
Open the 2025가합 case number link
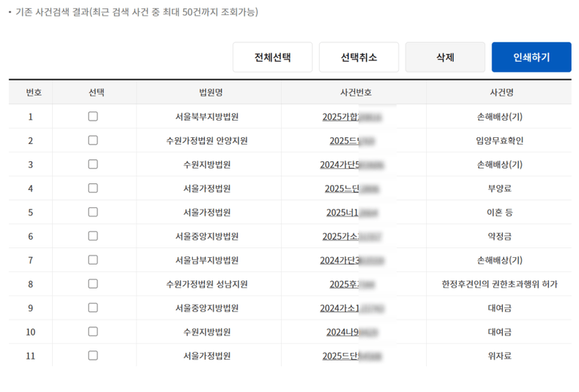click(351, 117)
